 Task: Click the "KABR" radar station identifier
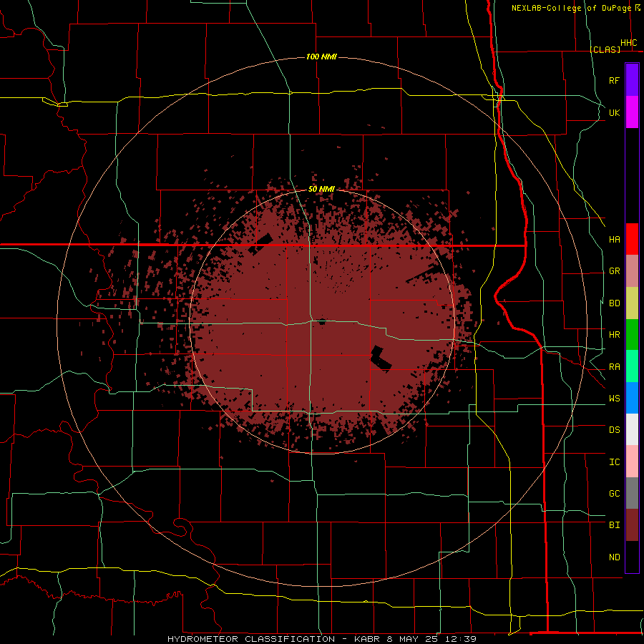[368, 639]
